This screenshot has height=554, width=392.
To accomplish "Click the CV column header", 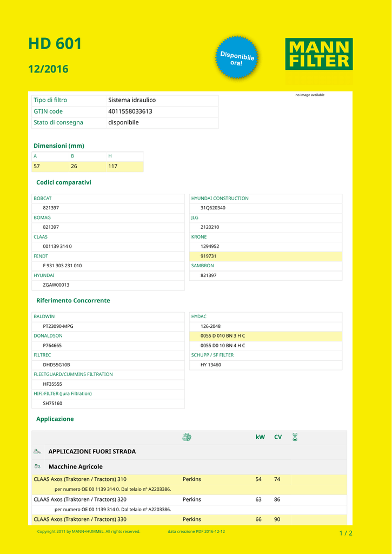I will point(278,437).
